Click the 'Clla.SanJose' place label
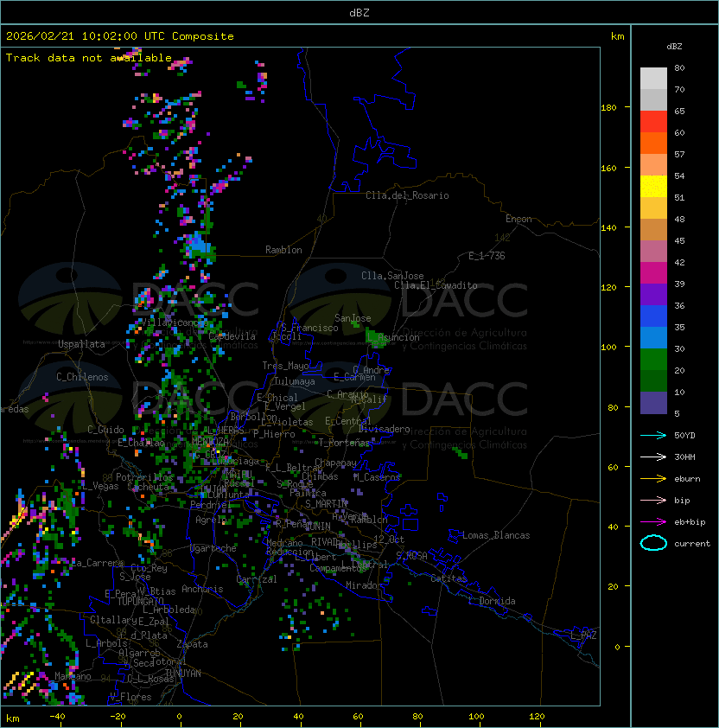Viewport: 719px width, 728px height. (392, 276)
